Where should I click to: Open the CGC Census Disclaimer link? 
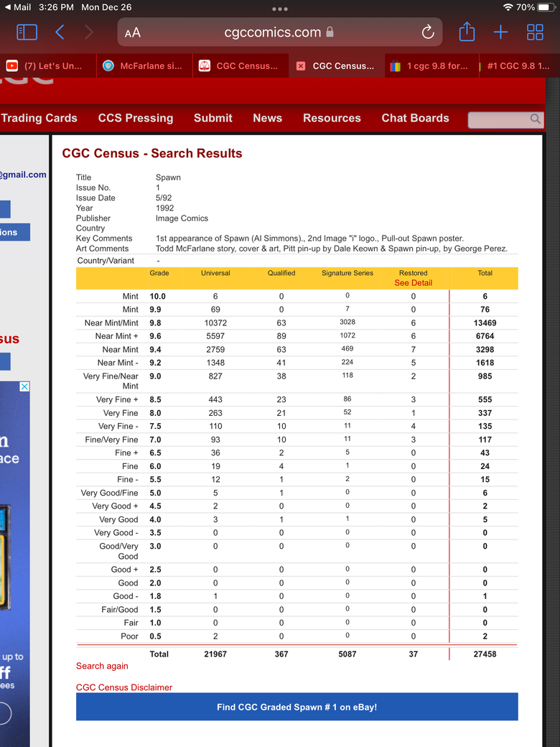(123, 687)
